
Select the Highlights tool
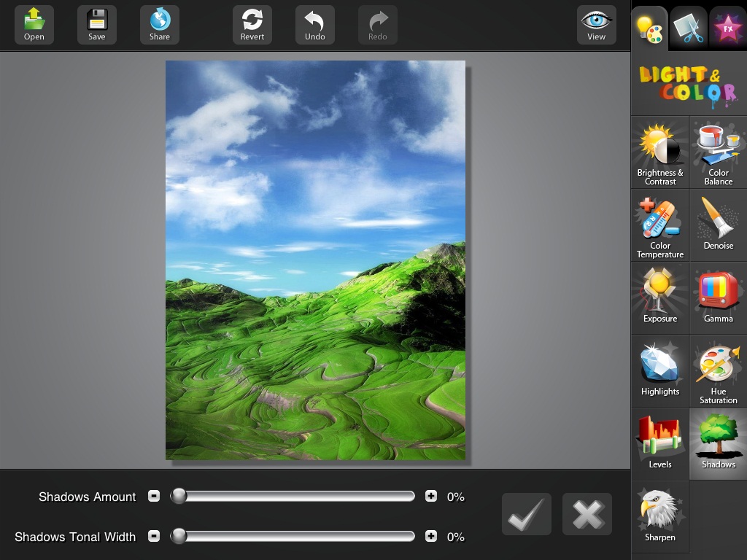tap(659, 371)
